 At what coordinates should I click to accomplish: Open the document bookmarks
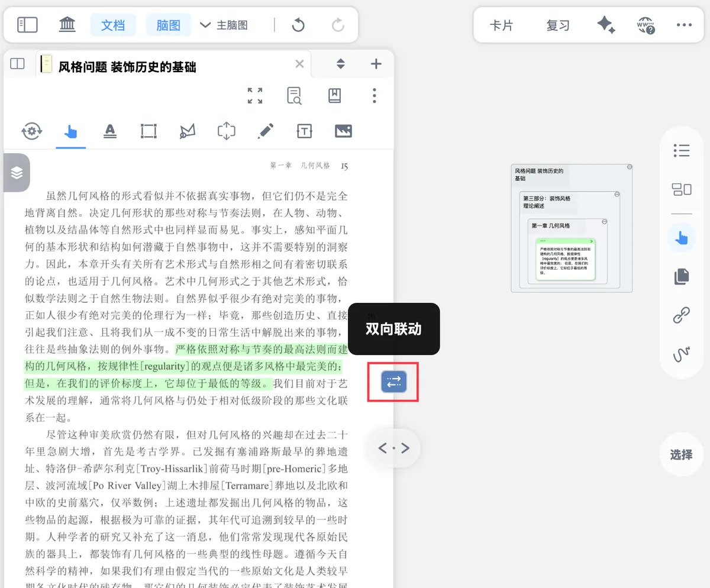pos(335,95)
